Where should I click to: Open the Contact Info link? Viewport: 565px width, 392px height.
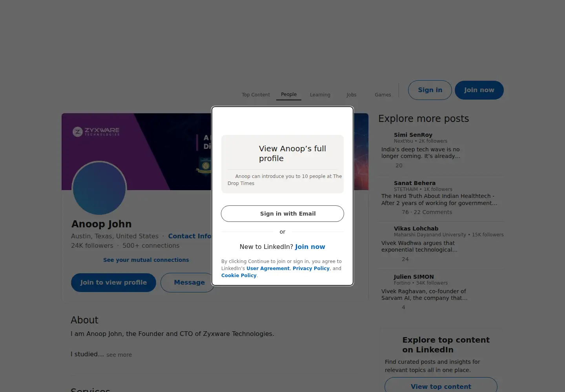[x=190, y=236]
